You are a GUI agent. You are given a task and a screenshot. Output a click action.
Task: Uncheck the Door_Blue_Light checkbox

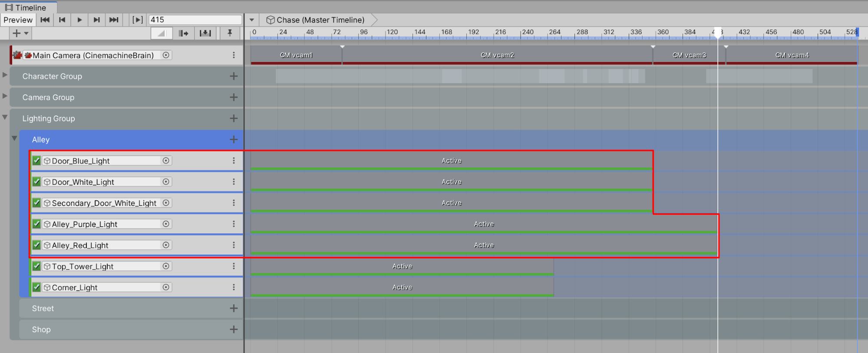point(36,160)
